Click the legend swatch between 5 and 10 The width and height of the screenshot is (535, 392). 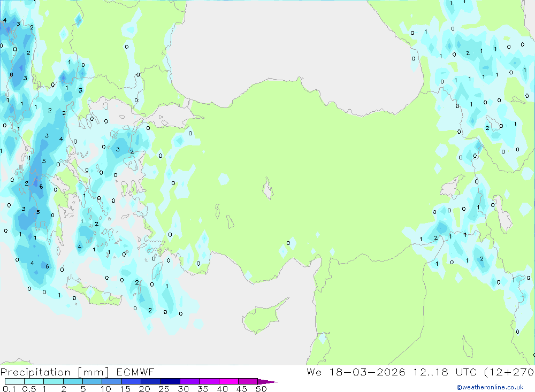[x=93, y=381]
